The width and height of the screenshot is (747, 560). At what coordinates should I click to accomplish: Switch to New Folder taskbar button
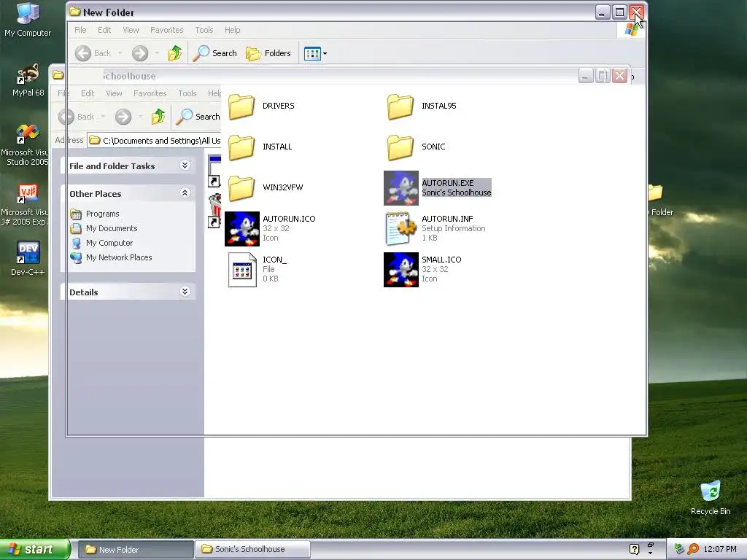pos(135,550)
